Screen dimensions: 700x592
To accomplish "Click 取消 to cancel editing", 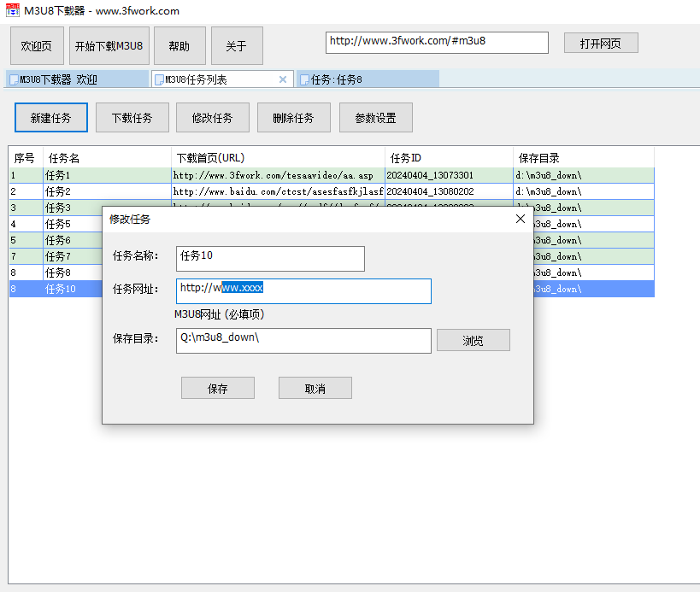I will [x=315, y=389].
